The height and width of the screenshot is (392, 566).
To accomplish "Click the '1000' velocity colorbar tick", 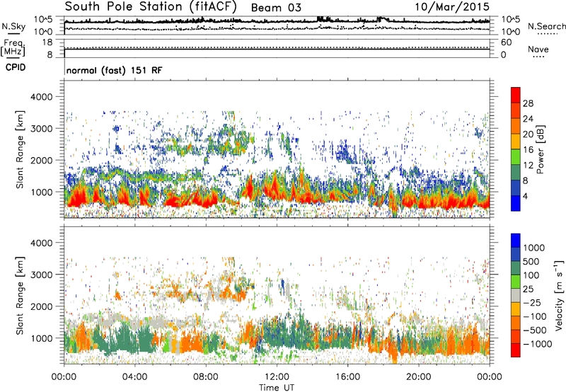I will 534,248.
